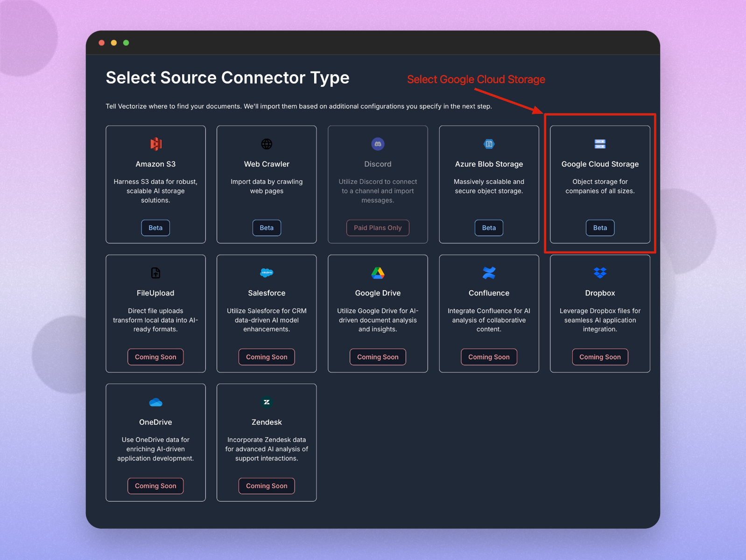Click Coming Soon badge under OneDrive
Viewport: 746px width, 560px height.
(155, 486)
